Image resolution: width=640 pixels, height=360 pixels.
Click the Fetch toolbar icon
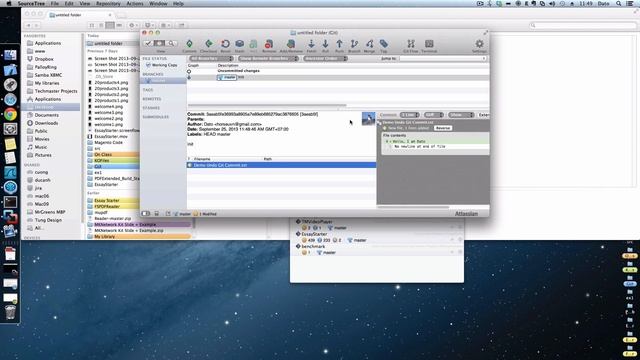pyautogui.click(x=311, y=45)
